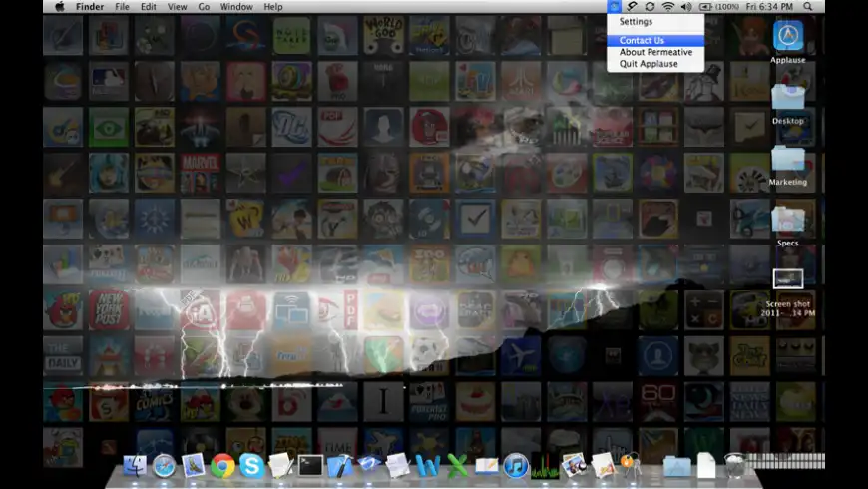Launch Safari from the Dock

coord(164,466)
